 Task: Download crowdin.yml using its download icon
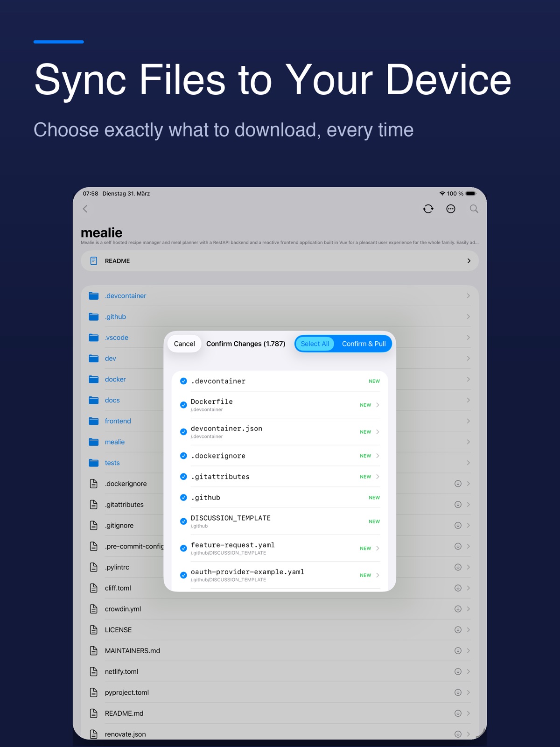pos(458,609)
